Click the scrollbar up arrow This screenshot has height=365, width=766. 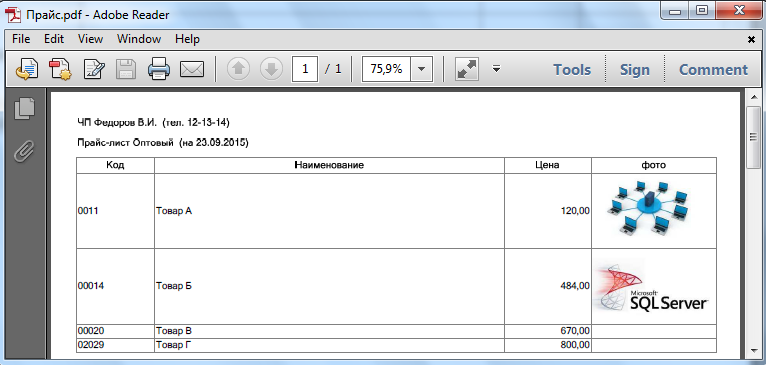tap(753, 98)
